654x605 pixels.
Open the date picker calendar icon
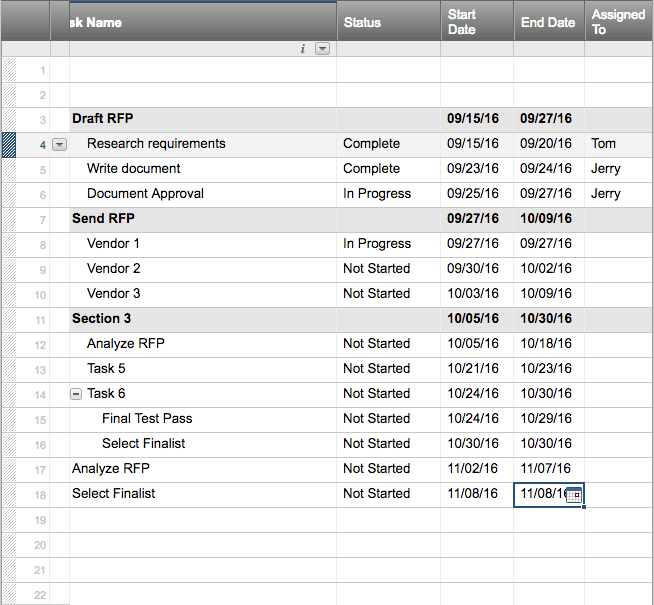(574, 495)
